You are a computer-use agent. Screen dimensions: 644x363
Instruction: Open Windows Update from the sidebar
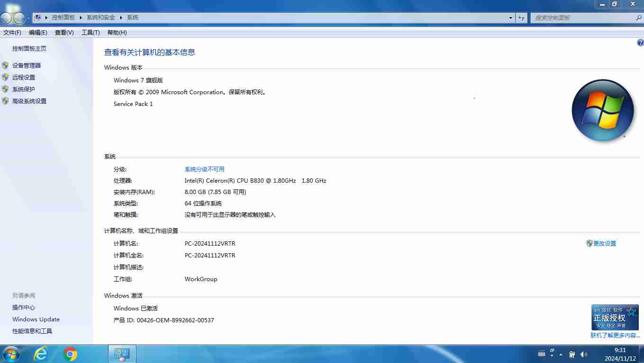point(36,319)
